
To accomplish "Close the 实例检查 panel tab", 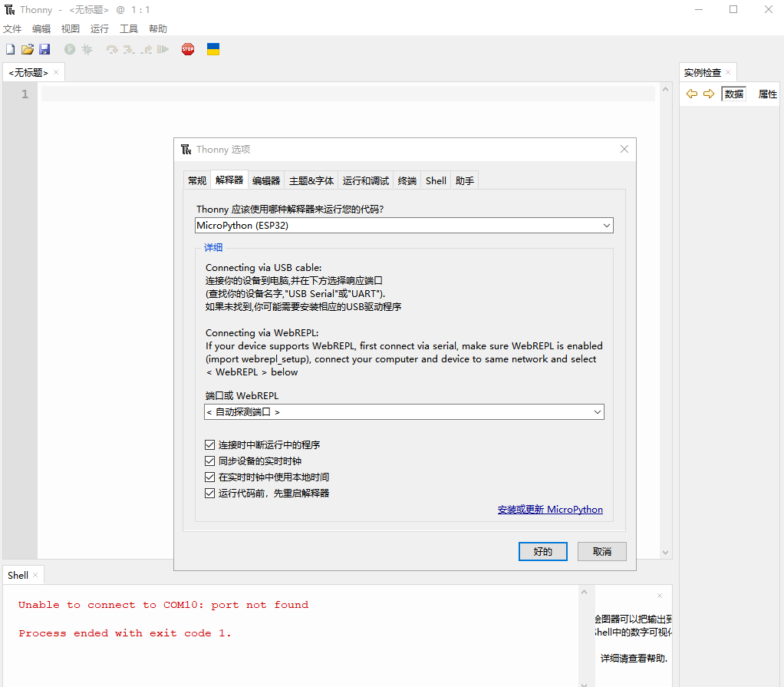I will tap(728, 73).
